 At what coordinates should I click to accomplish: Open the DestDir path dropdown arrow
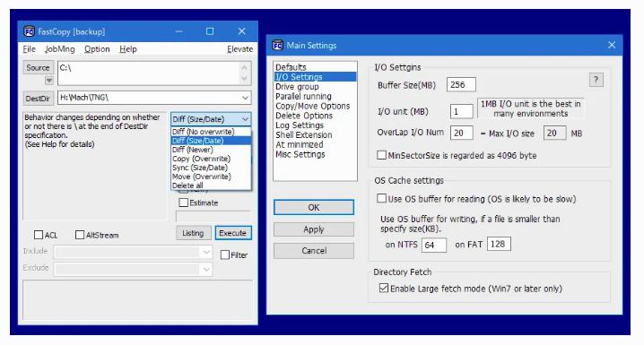(x=245, y=98)
